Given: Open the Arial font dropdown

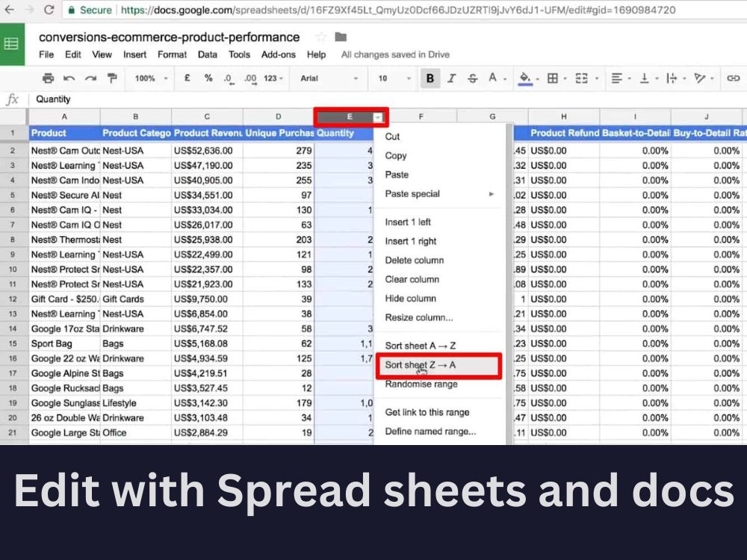Looking at the screenshot, I should point(329,78).
